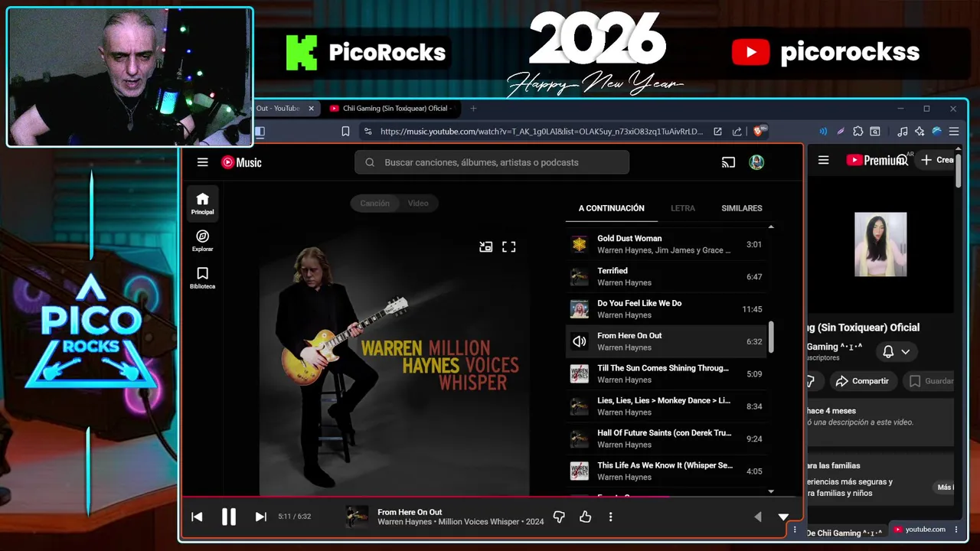Image resolution: width=980 pixels, height=551 pixels.
Task: Close the first YouTube browser tab
Action: 311,109
